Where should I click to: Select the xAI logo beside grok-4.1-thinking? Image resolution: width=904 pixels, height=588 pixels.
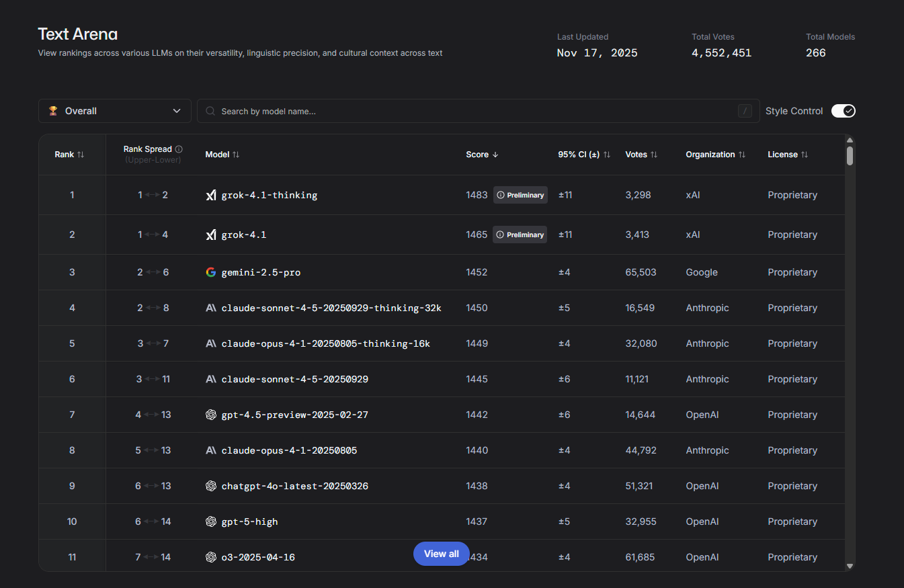point(211,195)
